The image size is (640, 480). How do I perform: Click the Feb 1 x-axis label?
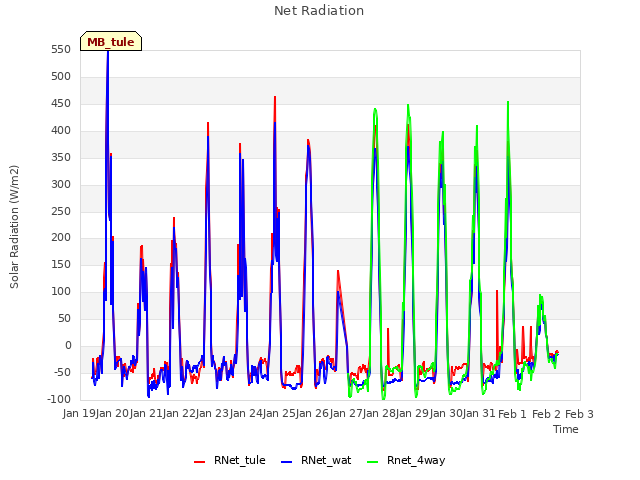pos(513,414)
